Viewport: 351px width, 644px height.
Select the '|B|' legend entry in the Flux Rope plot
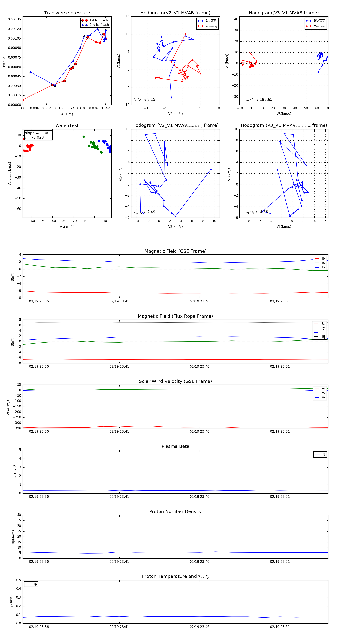coord(320,337)
